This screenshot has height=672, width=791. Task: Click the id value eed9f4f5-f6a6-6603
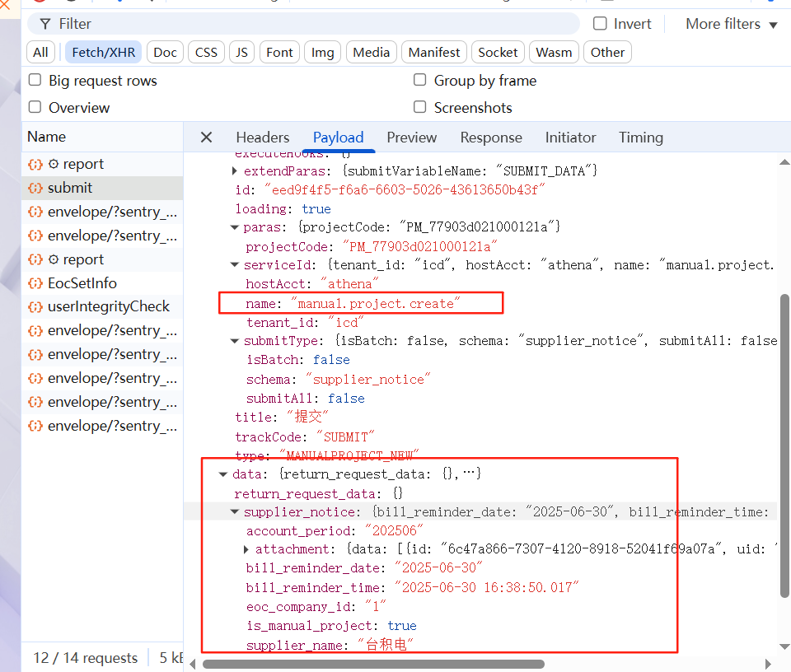tap(405, 189)
